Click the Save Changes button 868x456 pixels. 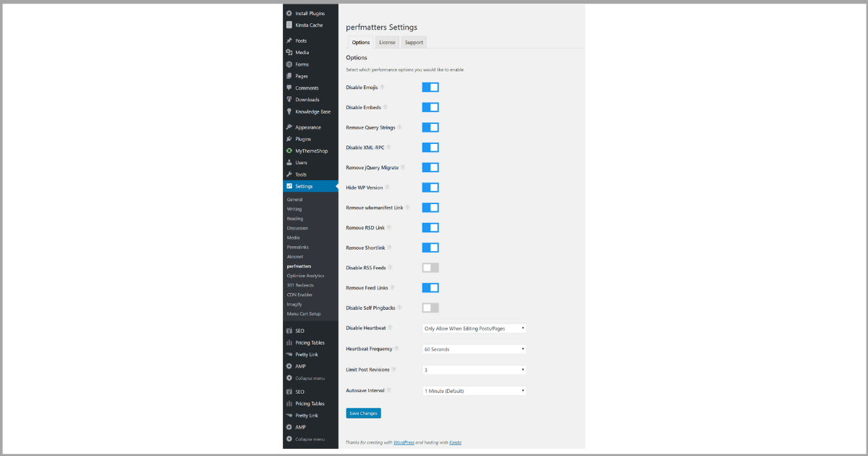click(363, 413)
